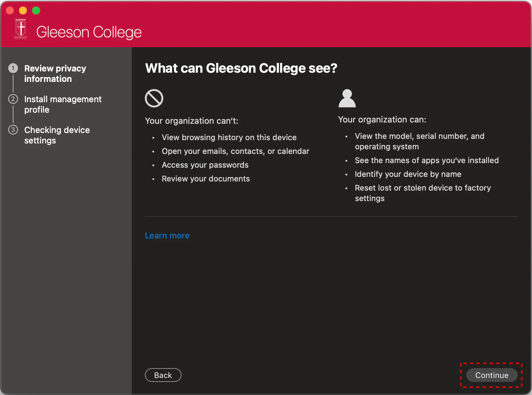Select the Checking device settings step

click(57, 135)
